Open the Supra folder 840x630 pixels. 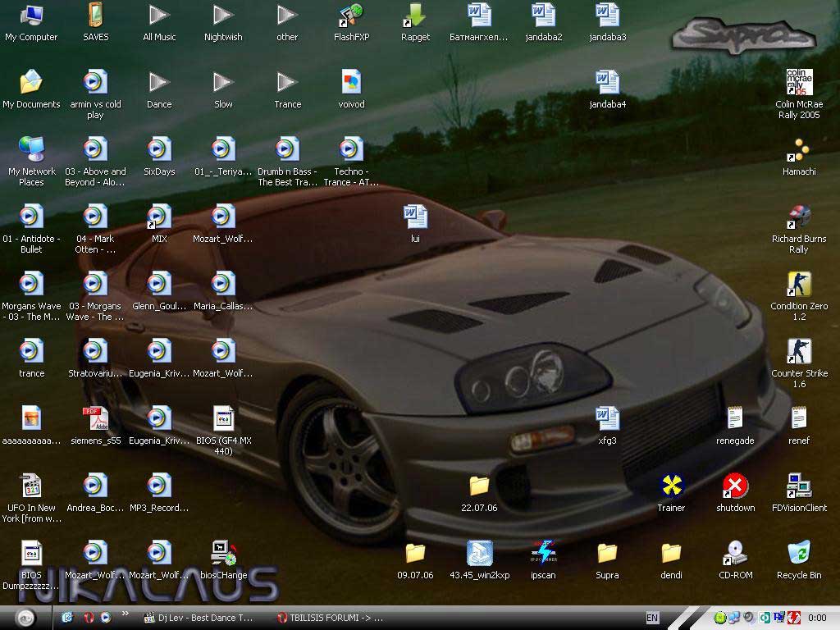point(607,554)
